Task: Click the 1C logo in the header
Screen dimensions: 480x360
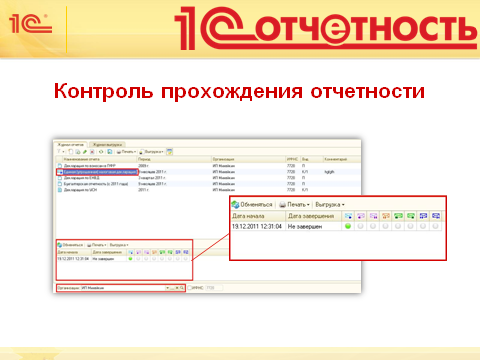Action: point(30,24)
